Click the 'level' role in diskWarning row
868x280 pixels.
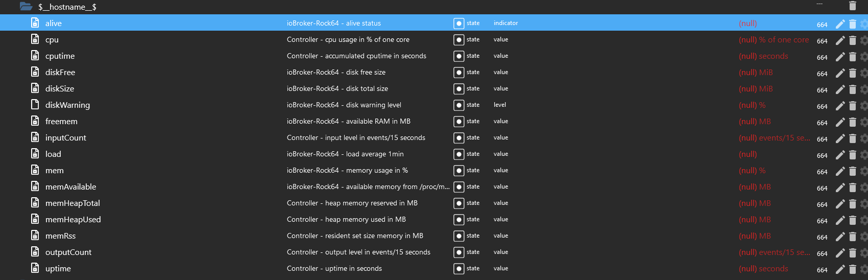click(499, 105)
